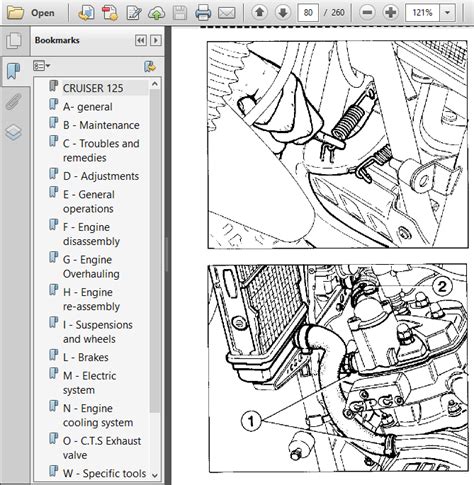Go to previous page with up arrow
This screenshot has width=474, height=485.
point(260,13)
